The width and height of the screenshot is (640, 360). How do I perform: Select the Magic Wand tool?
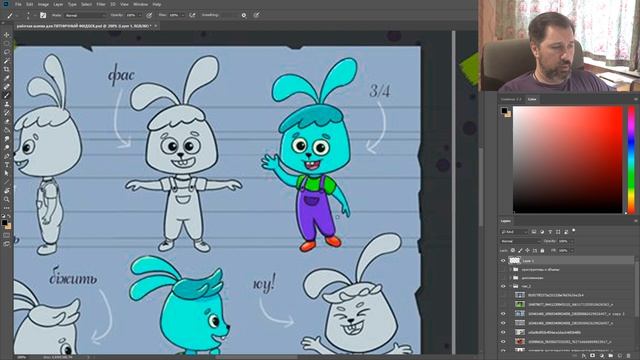tap(7, 61)
